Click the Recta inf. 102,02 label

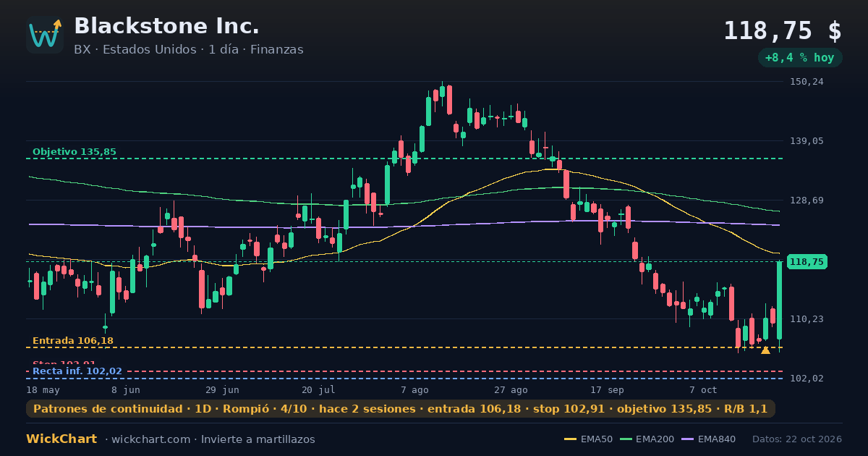click(77, 371)
